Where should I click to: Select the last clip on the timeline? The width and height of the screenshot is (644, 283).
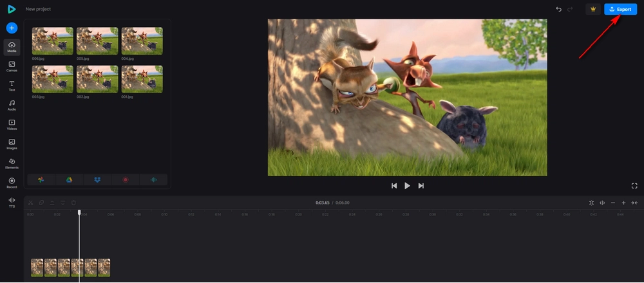coord(104,268)
